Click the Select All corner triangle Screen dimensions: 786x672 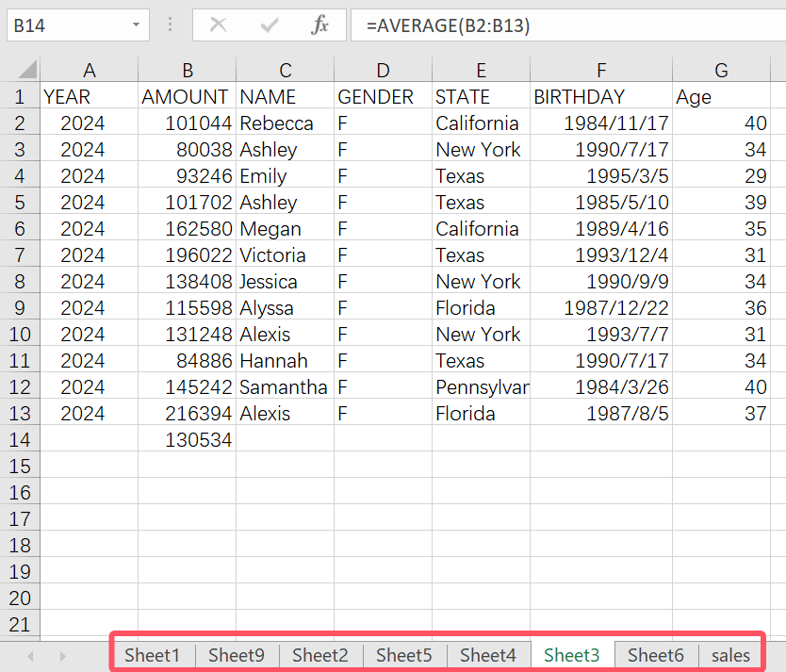[x=27, y=70]
